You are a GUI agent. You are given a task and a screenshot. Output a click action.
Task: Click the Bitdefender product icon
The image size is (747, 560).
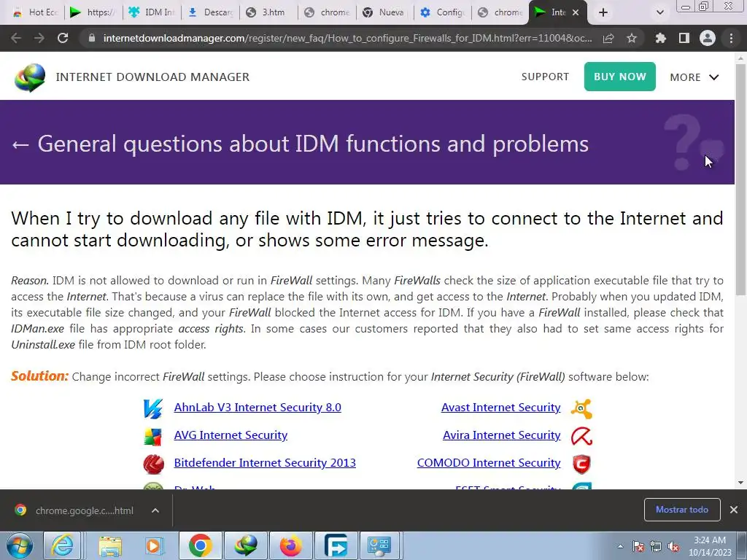pyautogui.click(x=153, y=464)
